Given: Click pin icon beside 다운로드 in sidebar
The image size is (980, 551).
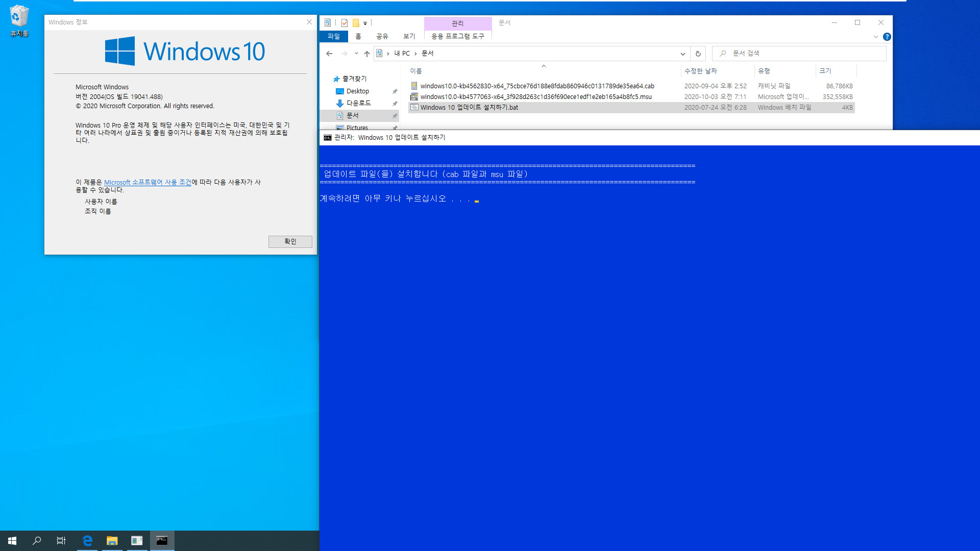Looking at the screenshot, I should click(x=395, y=104).
